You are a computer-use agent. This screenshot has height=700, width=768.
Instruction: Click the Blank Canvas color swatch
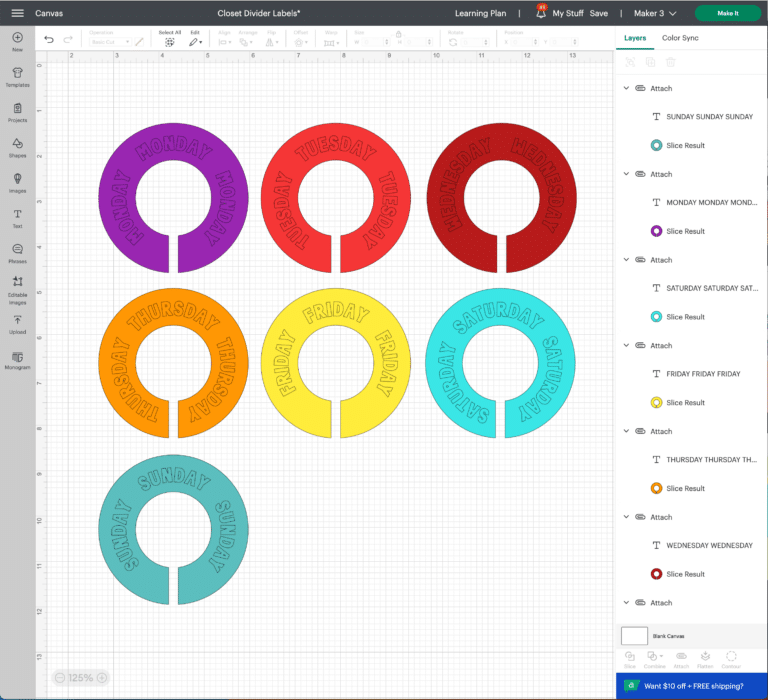tap(634, 636)
